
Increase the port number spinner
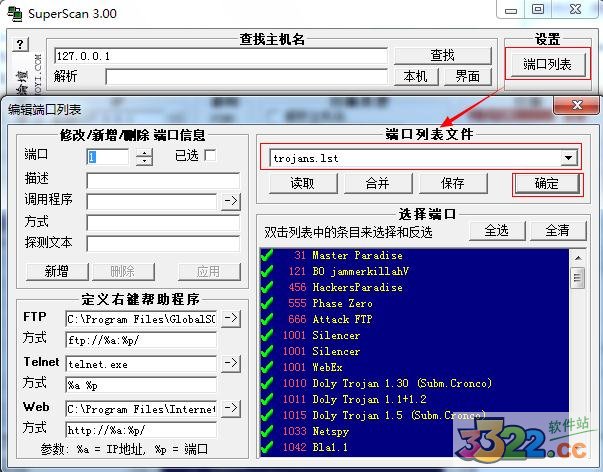[x=144, y=153]
